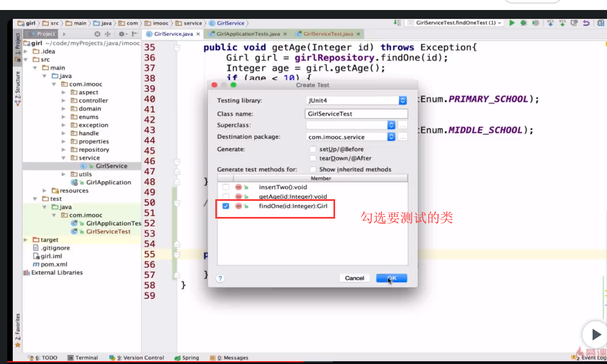
Task: Close the GirlService.java tab
Action: click(198, 34)
